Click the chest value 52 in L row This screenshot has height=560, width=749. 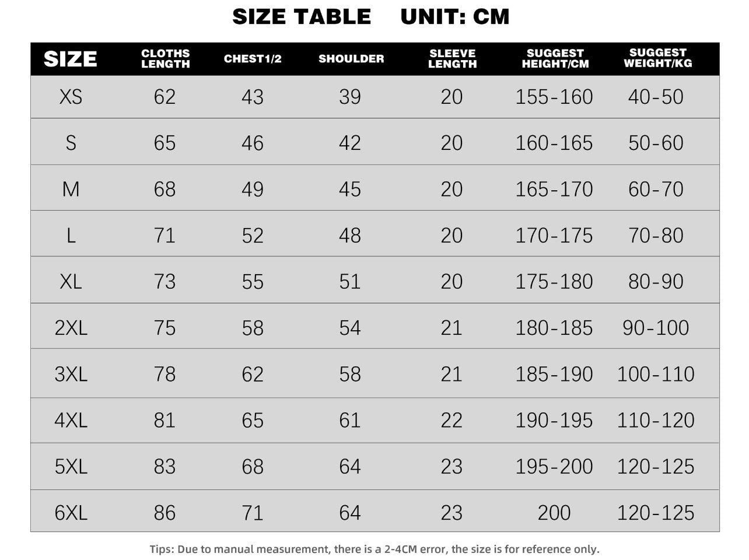point(253,236)
